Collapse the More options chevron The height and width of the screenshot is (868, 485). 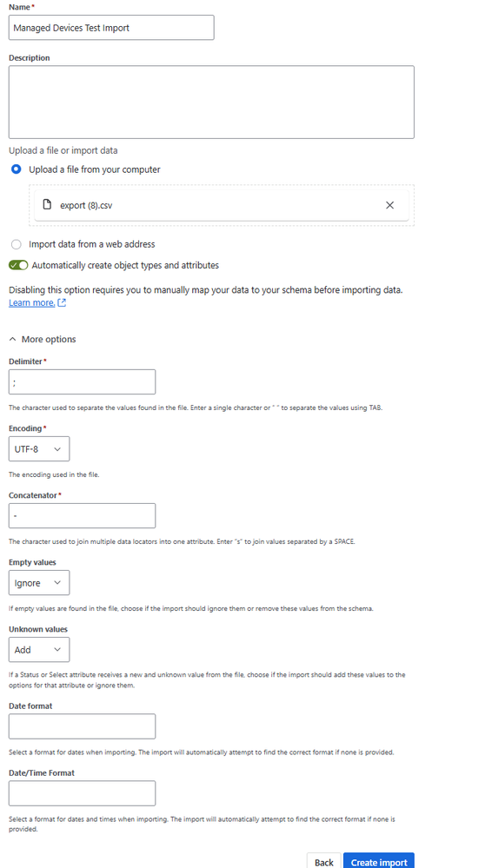13,340
